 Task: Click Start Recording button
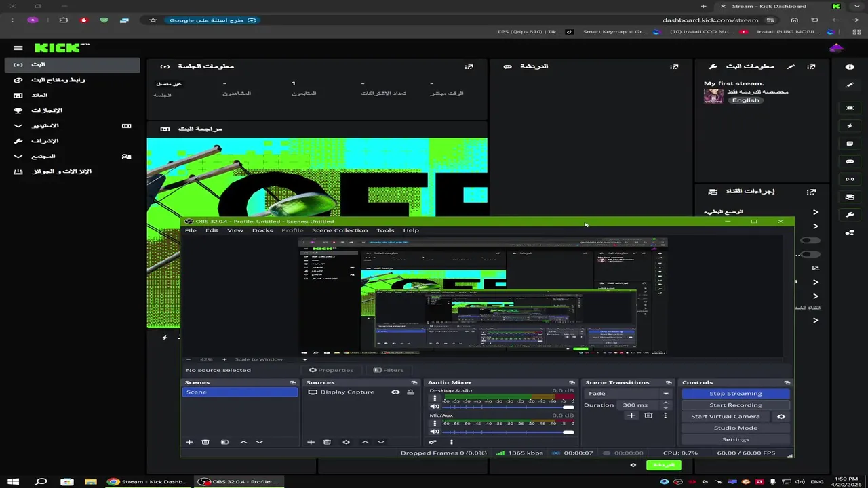(736, 405)
